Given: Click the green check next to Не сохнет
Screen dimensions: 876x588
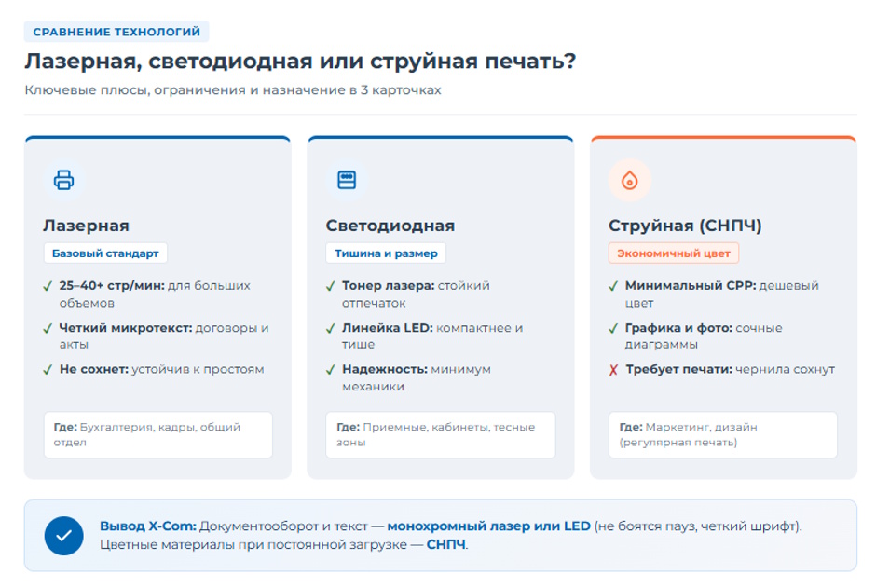Looking at the screenshot, I should pyautogui.click(x=48, y=370).
